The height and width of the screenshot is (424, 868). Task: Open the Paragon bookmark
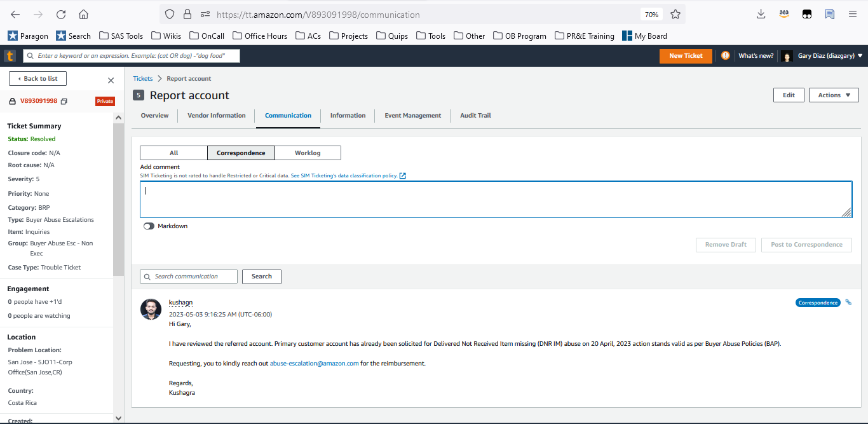[x=28, y=36]
